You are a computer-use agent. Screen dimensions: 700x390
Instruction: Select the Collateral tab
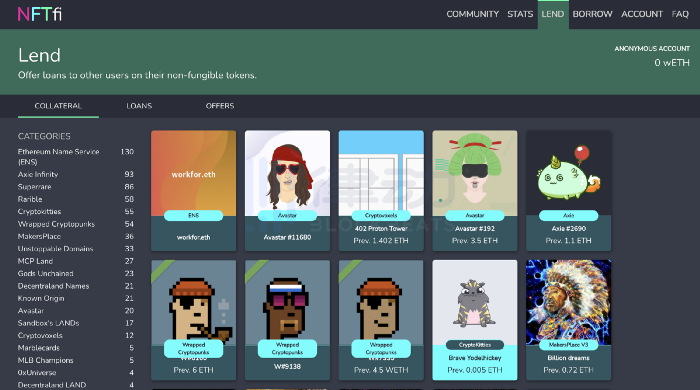pos(58,106)
